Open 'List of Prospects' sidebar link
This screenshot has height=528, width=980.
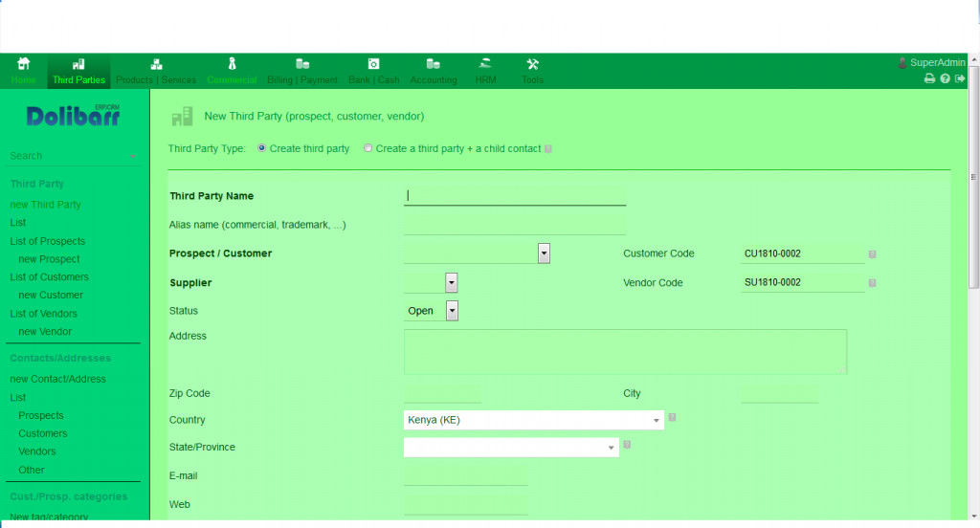click(x=48, y=241)
